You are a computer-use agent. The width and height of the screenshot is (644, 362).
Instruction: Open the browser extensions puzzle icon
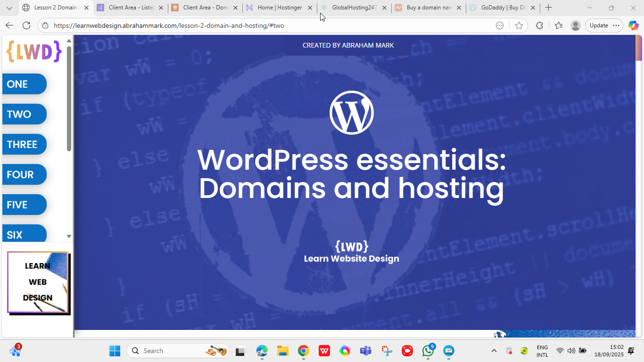point(540,25)
